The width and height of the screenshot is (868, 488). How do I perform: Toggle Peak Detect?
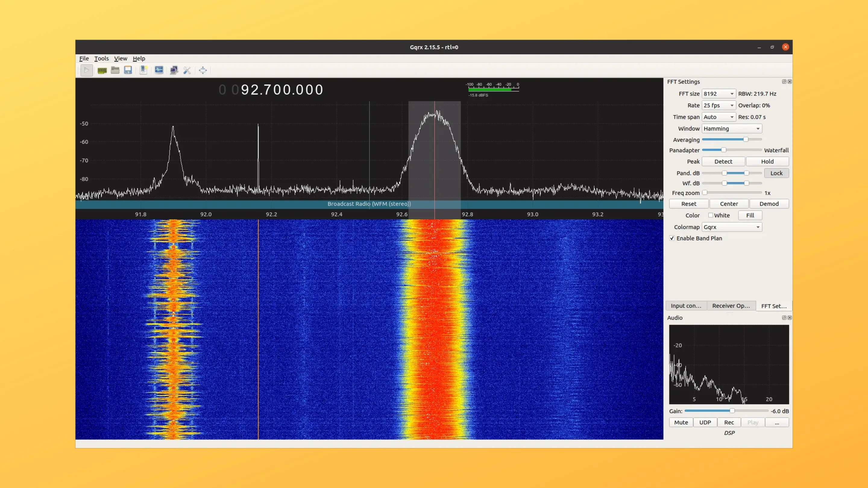point(723,161)
